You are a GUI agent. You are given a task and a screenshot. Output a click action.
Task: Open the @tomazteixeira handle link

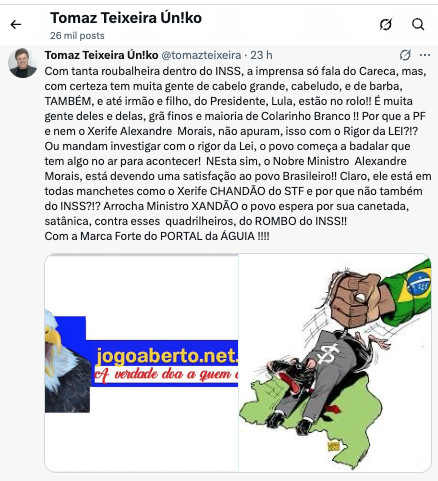click(x=201, y=55)
